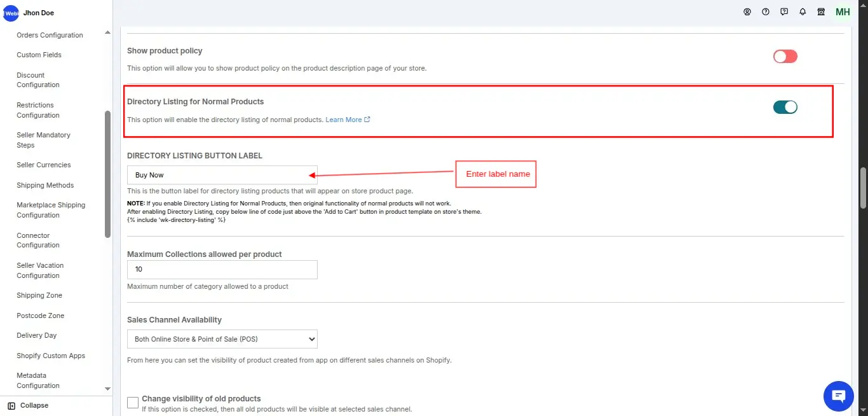This screenshot has height=416, width=868.
Task: Click the Webkul logo beside Jhon Doe
Action: click(x=11, y=13)
